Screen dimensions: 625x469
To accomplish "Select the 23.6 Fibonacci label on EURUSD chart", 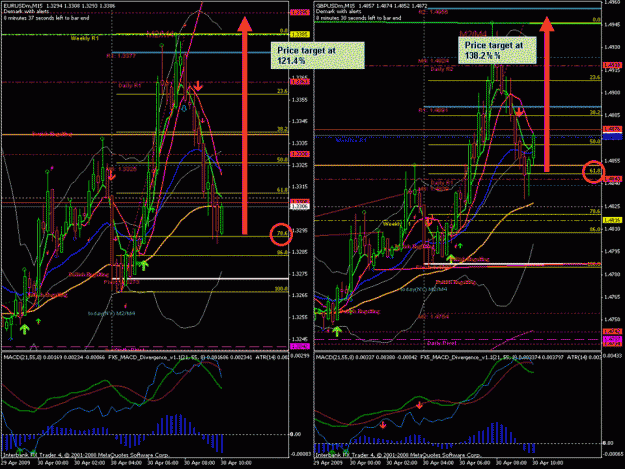I will click(x=282, y=91).
